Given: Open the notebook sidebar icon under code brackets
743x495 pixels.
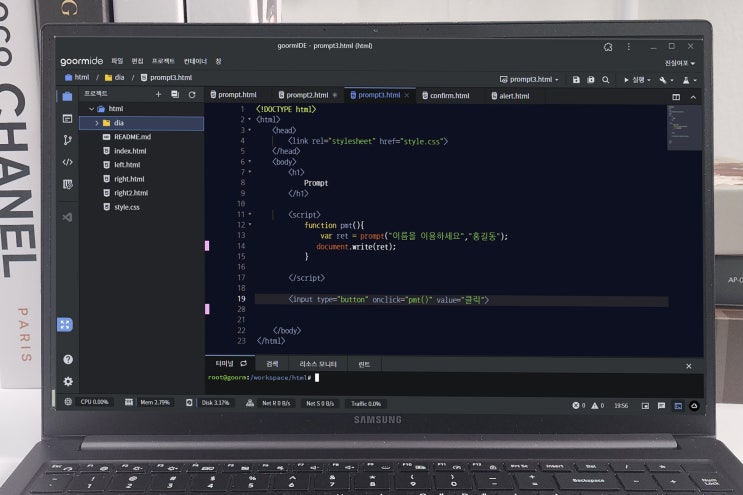Looking at the screenshot, I should click(67, 184).
